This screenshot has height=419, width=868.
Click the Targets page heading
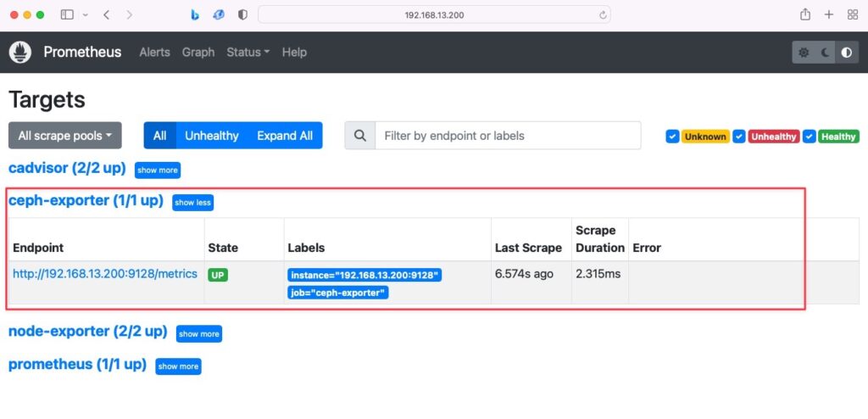47,100
